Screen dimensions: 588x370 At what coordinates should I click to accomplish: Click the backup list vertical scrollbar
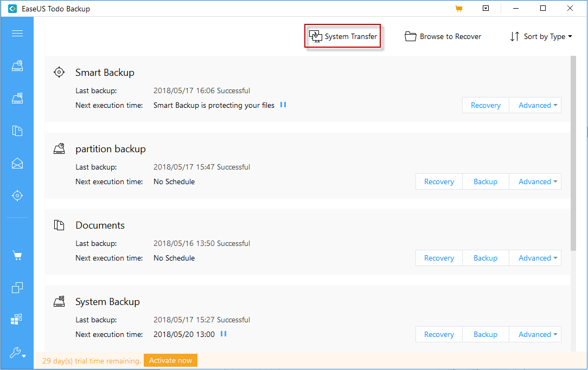[573, 153]
